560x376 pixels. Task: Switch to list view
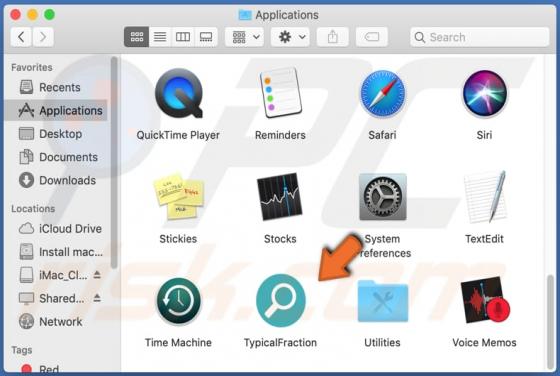tap(160, 37)
